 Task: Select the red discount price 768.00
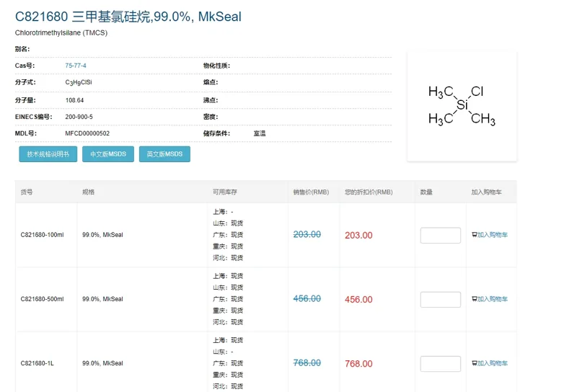pyautogui.click(x=358, y=364)
